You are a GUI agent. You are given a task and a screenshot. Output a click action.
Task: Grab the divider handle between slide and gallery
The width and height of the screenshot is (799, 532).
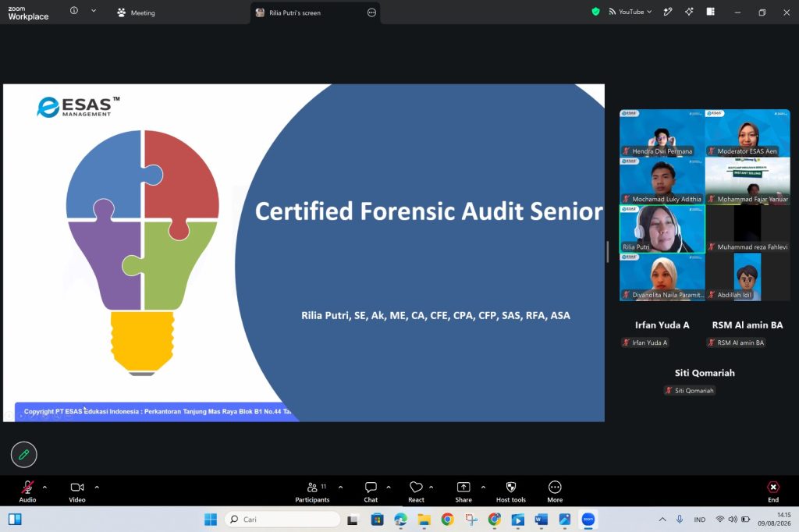[607, 252]
